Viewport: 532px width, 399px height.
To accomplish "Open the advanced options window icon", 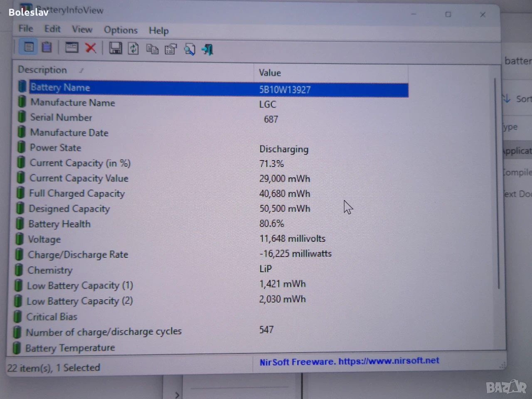I will coord(71,47).
